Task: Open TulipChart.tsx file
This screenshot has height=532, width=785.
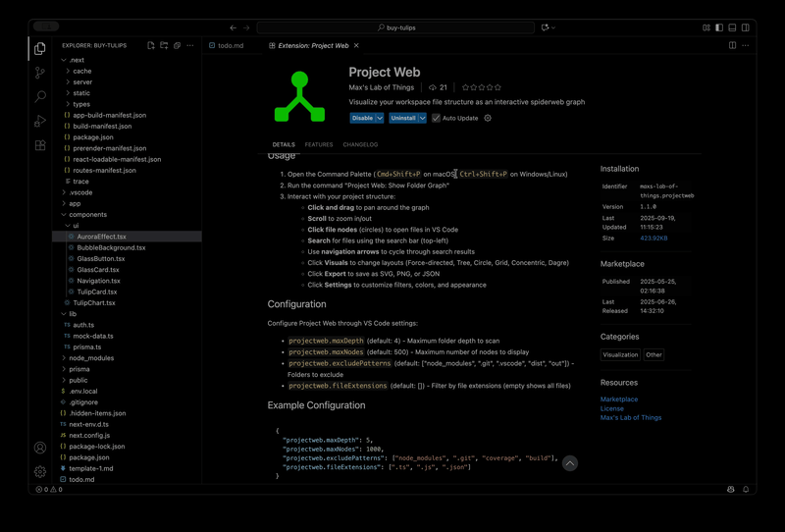Action: [x=128, y=303]
